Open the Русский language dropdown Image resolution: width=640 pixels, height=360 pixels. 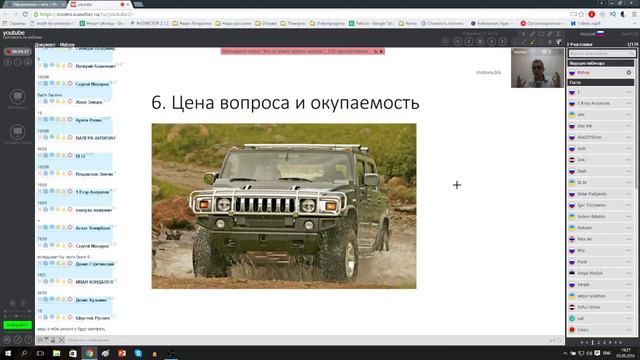click(x=592, y=34)
